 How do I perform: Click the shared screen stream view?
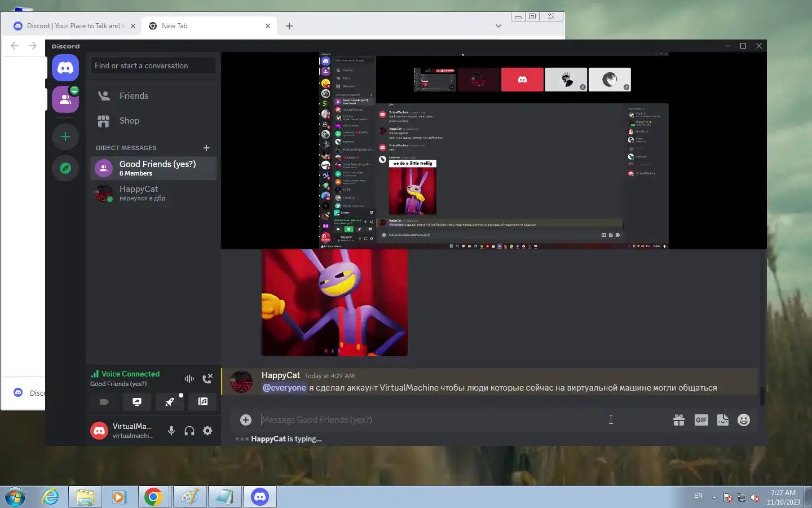pyautogui.click(x=494, y=151)
